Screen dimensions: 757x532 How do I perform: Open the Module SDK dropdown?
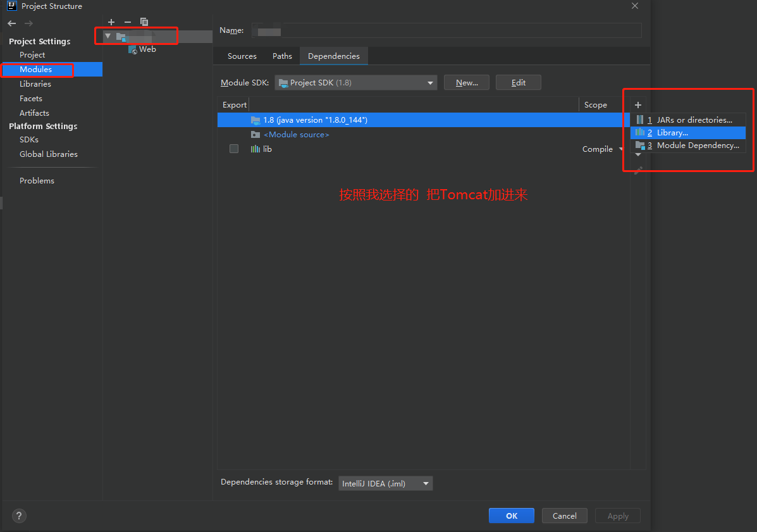(356, 82)
